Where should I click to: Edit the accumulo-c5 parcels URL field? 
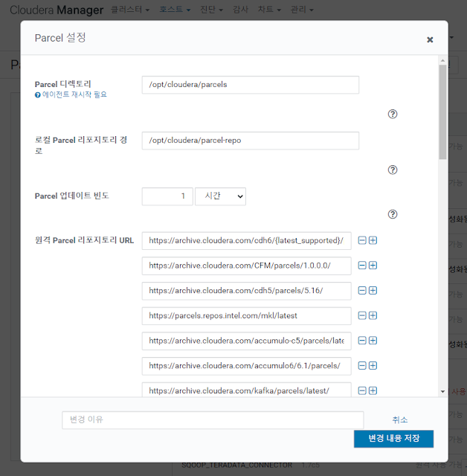pos(246,341)
